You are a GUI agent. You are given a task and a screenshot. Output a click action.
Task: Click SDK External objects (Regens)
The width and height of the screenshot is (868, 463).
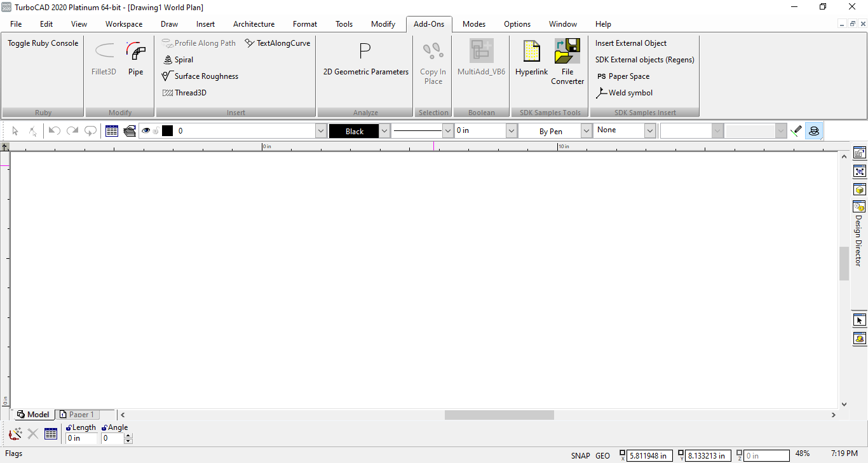click(645, 60)
